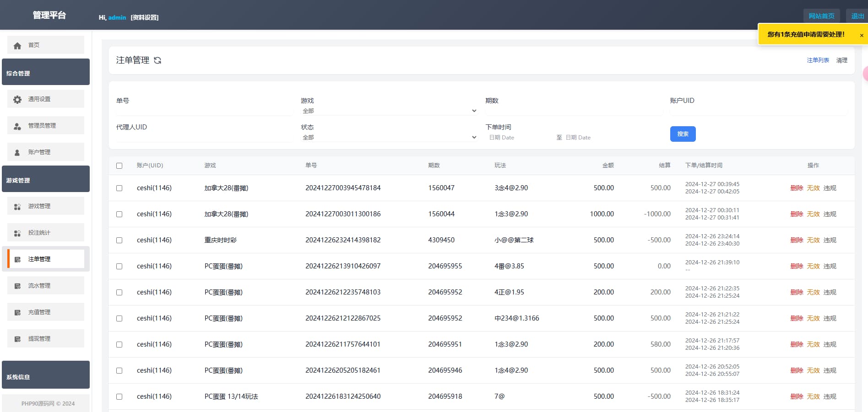
Task: Click the 游戏管理 sidebar item icon
Action: 17,207
